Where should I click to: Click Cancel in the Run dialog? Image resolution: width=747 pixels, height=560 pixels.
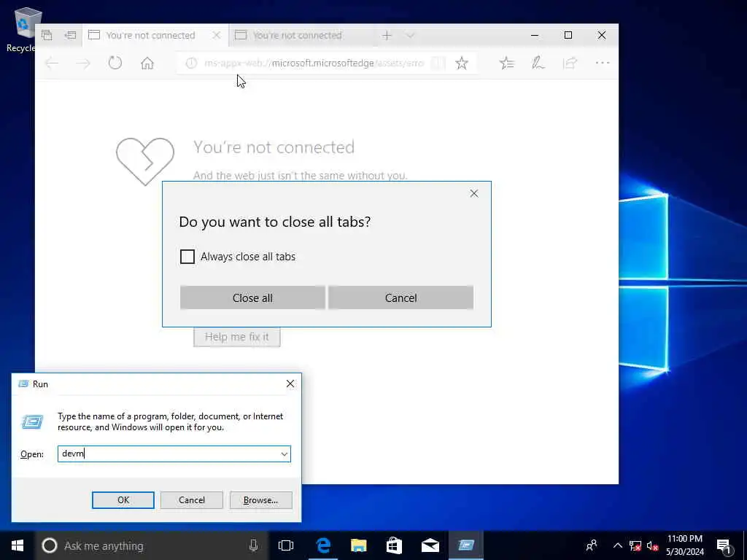[192, 500]
